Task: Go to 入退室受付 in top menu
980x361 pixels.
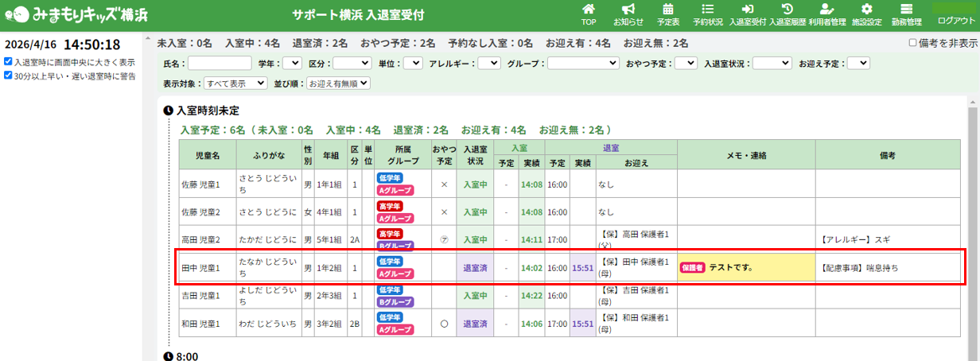Action: pos(747,14)
